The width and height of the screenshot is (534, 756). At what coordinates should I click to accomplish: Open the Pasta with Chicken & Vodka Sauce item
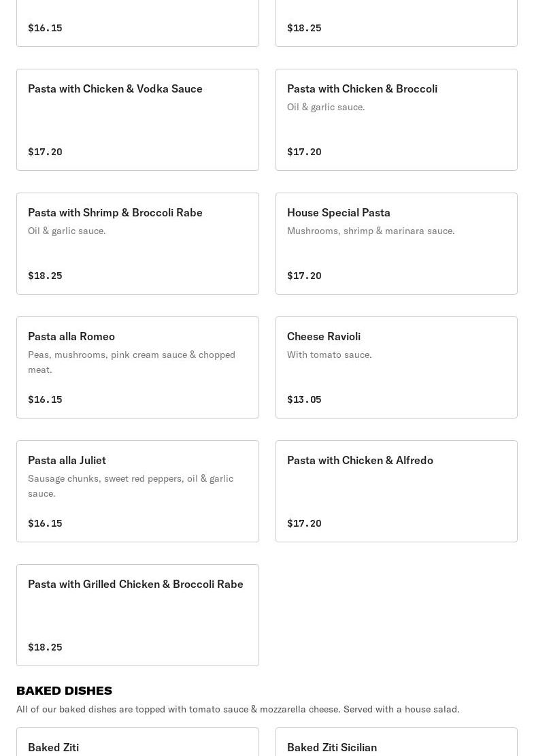[137, 120]
